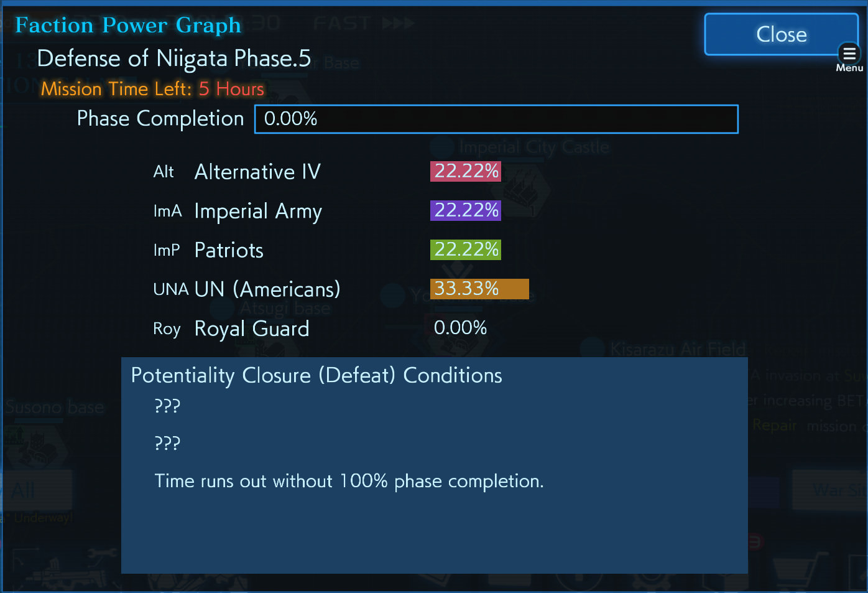The height and width of the screenshot is (593, 868).
Task: Click the Royal Guard 0.00% value
Action: click(460, 328)
